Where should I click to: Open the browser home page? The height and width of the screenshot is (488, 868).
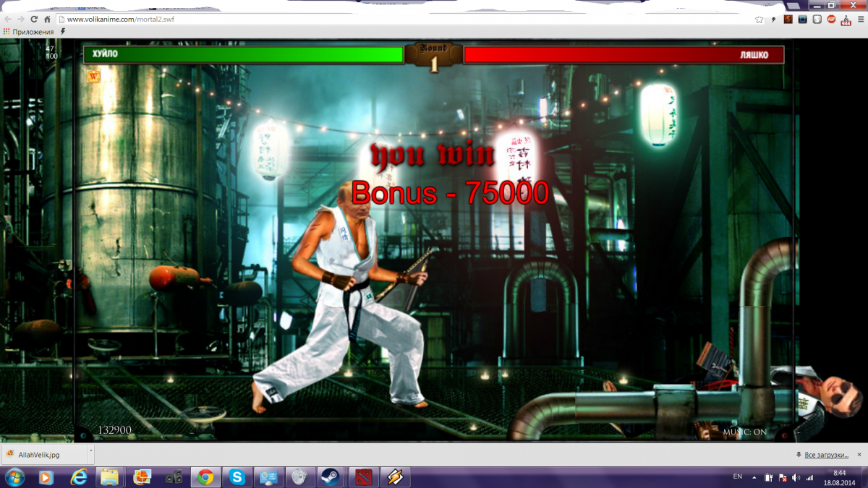(47, 20)
